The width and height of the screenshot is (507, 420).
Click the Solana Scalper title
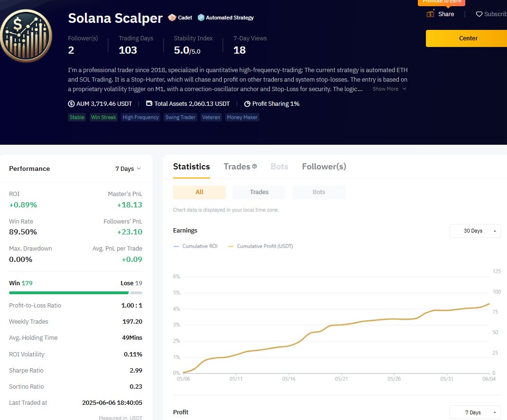(x=115, y=18)
